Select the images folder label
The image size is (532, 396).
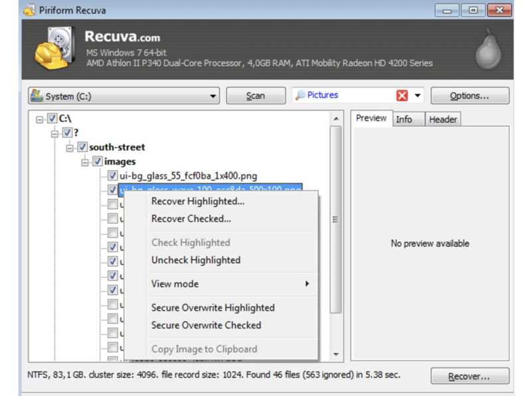pyautogui.click(x=120, y=161)
